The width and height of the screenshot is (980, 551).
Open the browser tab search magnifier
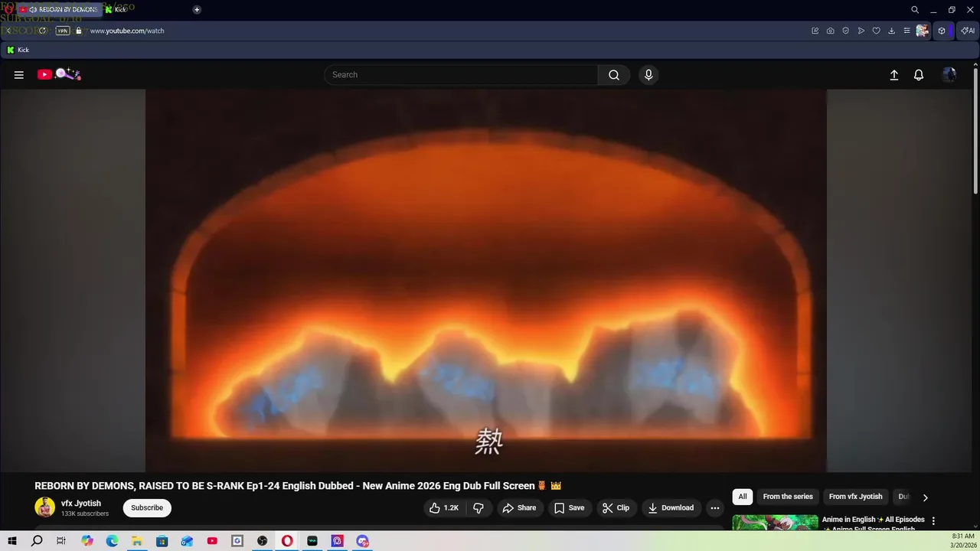pos(915,10)
